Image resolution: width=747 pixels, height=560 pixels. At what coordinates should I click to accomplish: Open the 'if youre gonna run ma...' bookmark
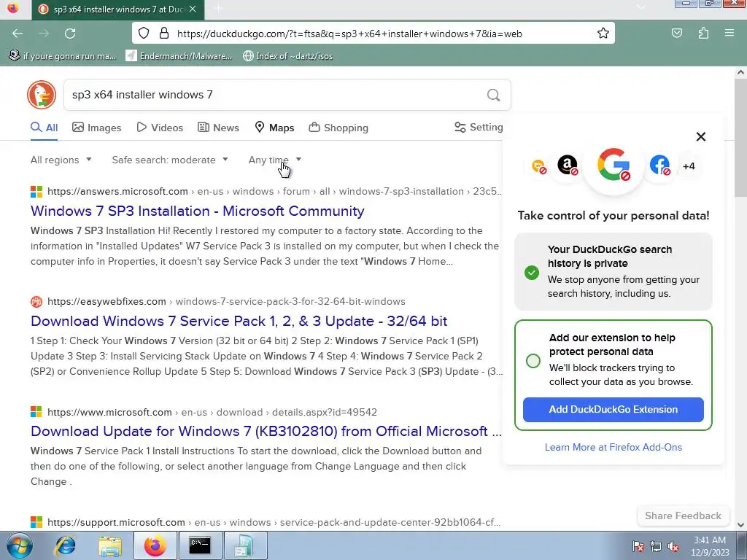pos(63,56)
